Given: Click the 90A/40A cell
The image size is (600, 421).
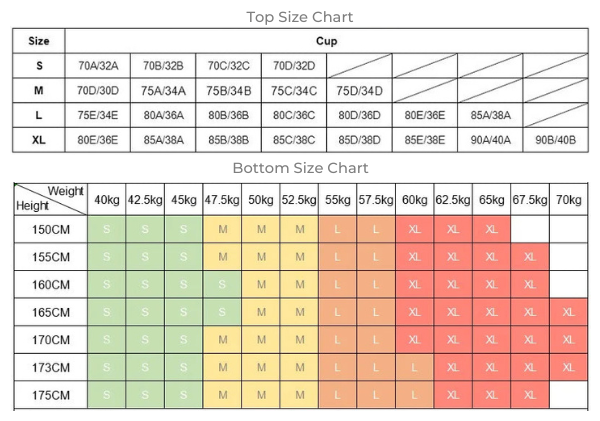Looking at the screenshot, I should [490, 140].
